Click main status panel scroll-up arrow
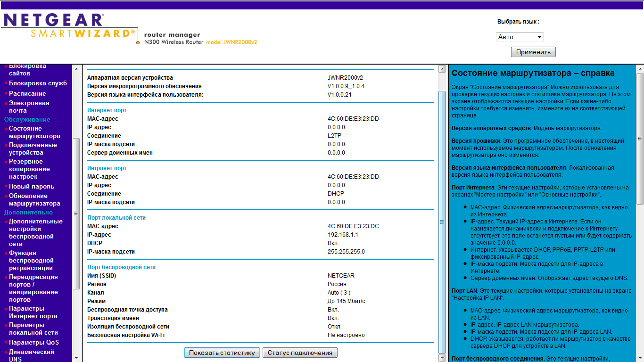Screen dimensions: 644x362 pos(442,69)
